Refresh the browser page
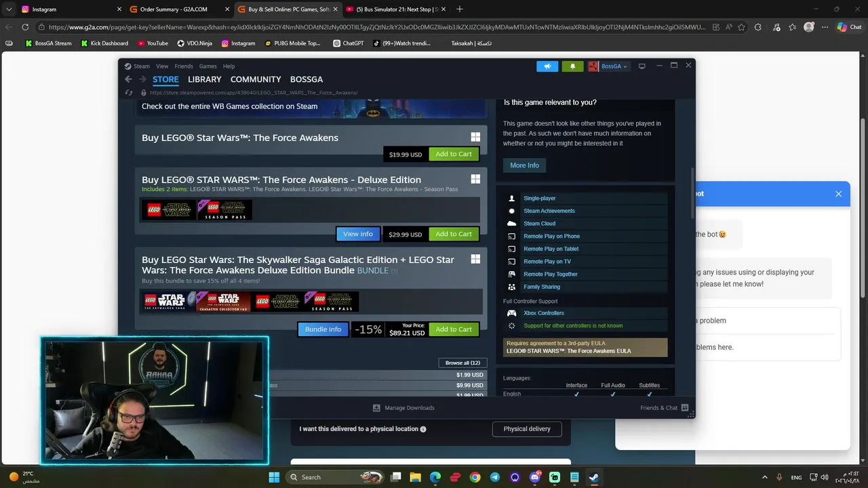This screenshot has height=488, width=868. (x=25, y=27)
